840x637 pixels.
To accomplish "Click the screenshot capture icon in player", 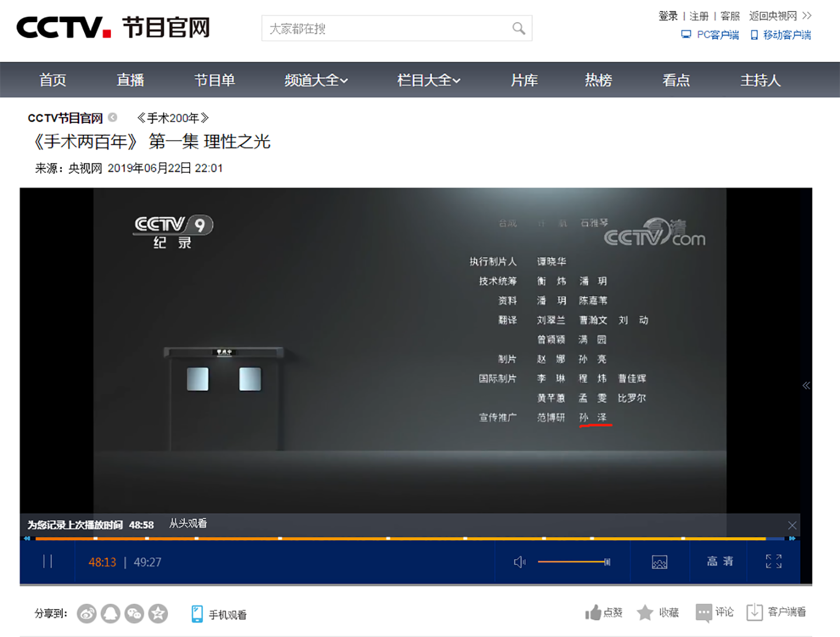I will (659, 562).
